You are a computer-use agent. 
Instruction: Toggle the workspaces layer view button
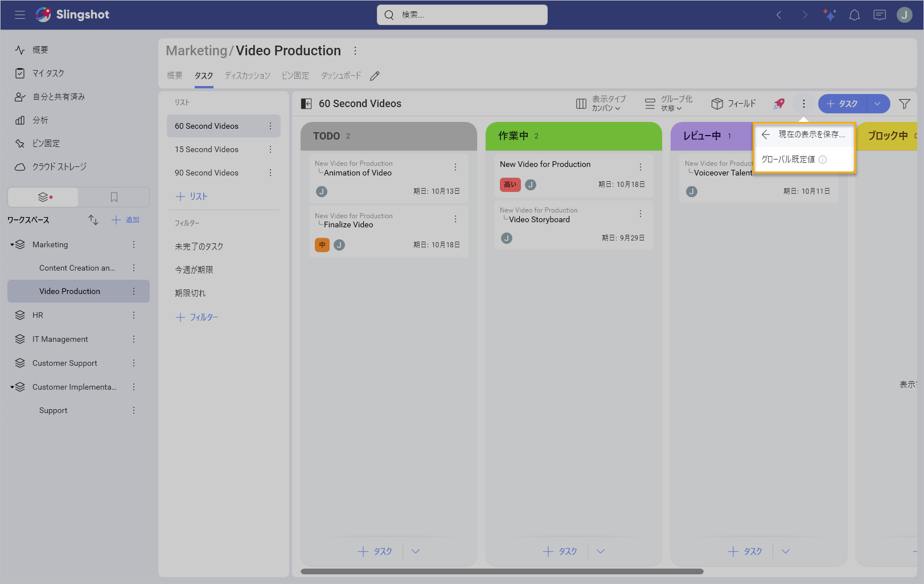(43, 197)
